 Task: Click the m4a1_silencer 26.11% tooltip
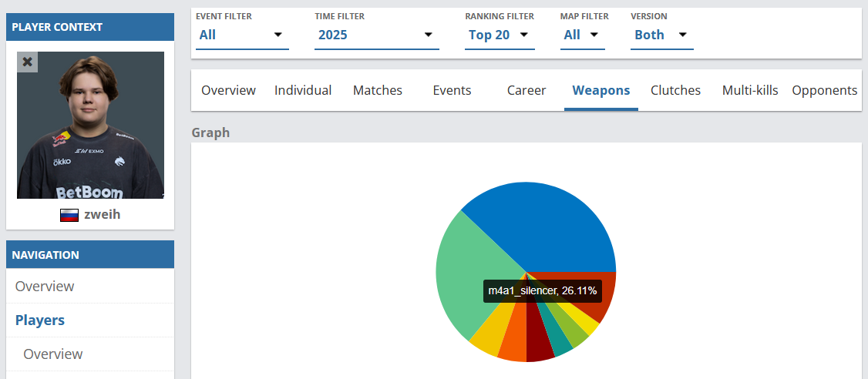tap(543, 290)
